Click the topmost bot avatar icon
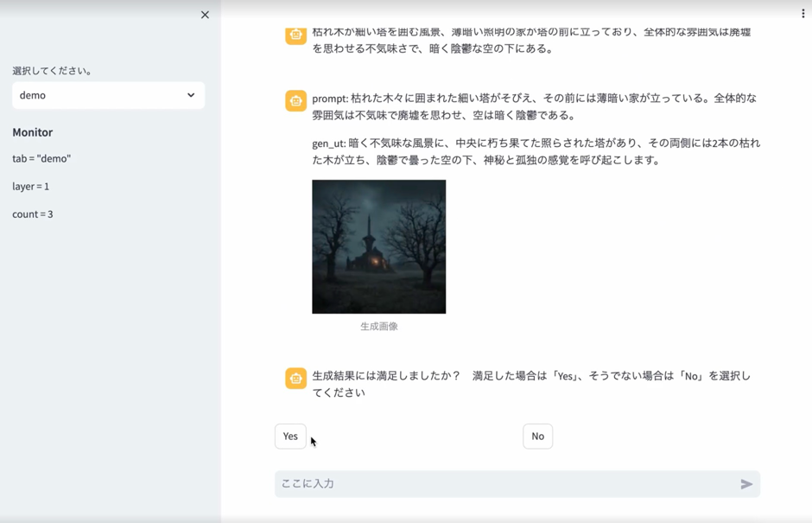The height and width of the screenshot is (523, 812). click(x=296, y=35)
